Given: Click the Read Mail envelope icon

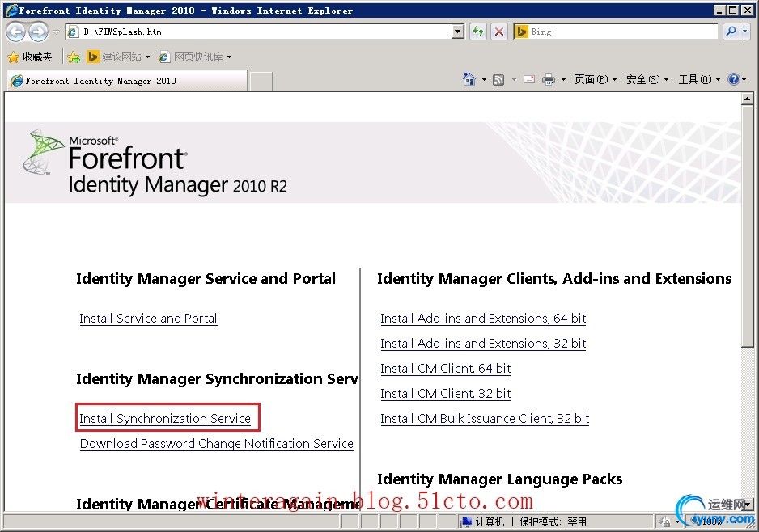Looking at the screenshot, I should tap(529, 79).
